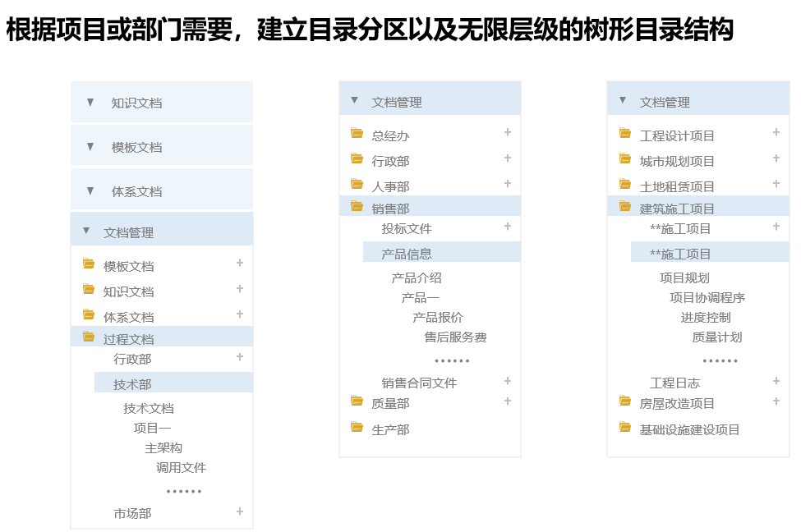Select the highlighted 技术部 node
The image size is (801, 532).
click(x=173, y=383)
